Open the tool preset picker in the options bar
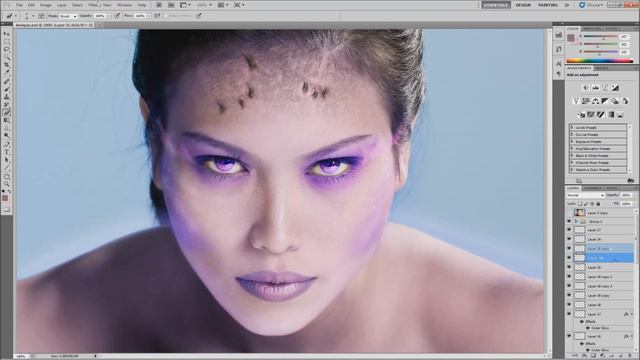Viewport: 640px width, 360px height. point(11,16)
